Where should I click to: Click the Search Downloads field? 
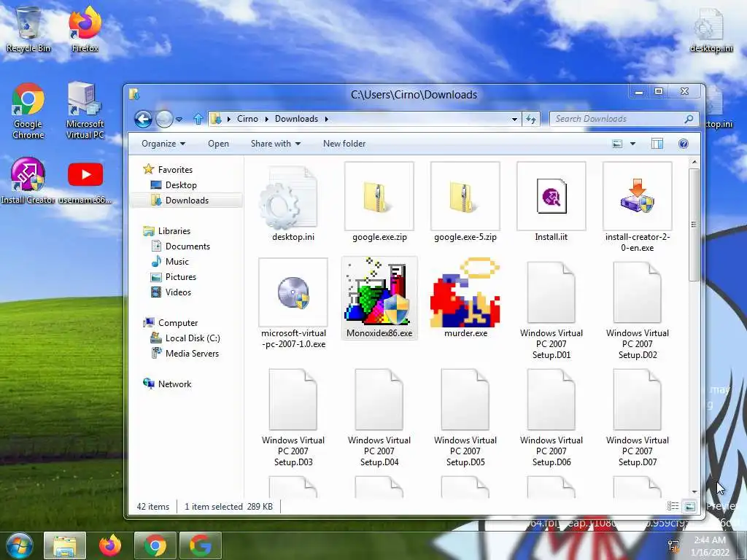pos(624,119)
